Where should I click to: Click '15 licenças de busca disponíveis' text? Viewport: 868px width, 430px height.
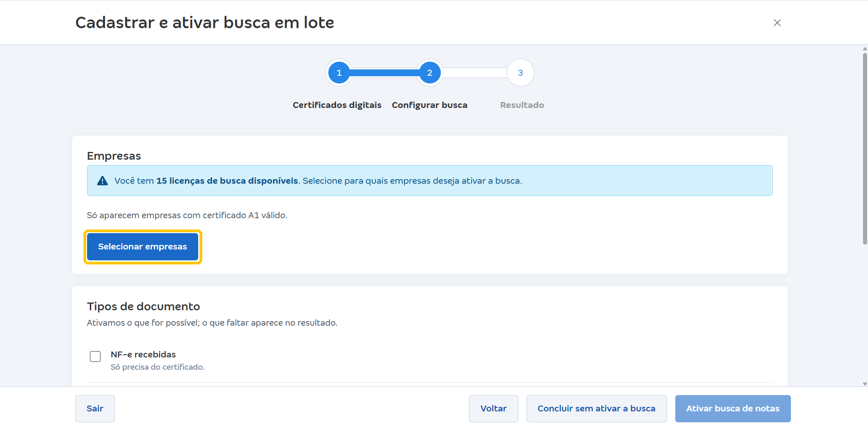[227, 181]
